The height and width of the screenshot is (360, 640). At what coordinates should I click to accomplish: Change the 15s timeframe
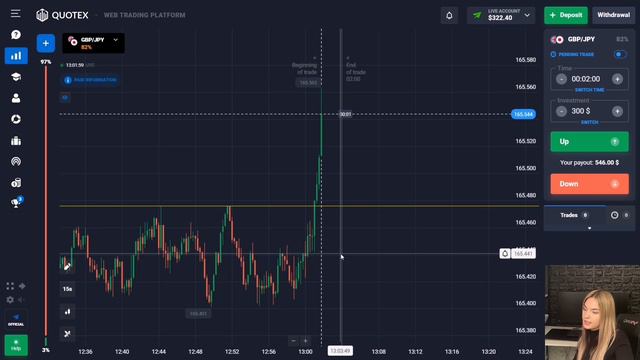pos(67,289)
